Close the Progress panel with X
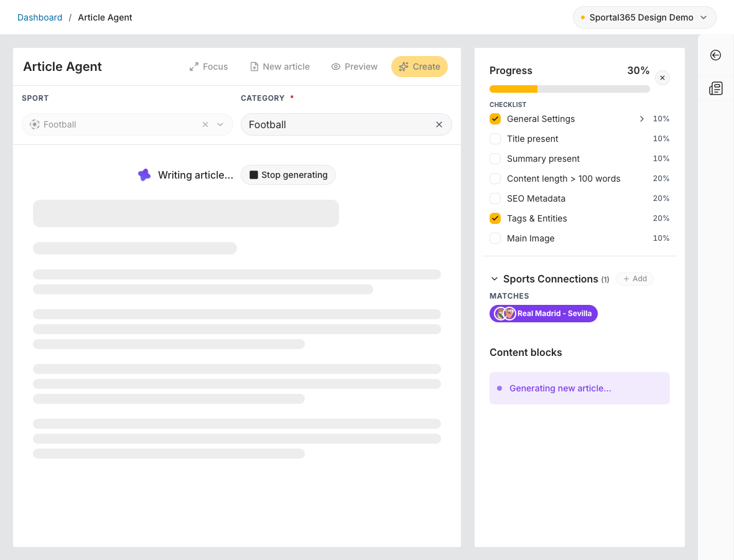This screenshot has height=560, width=734. point(662,78)
